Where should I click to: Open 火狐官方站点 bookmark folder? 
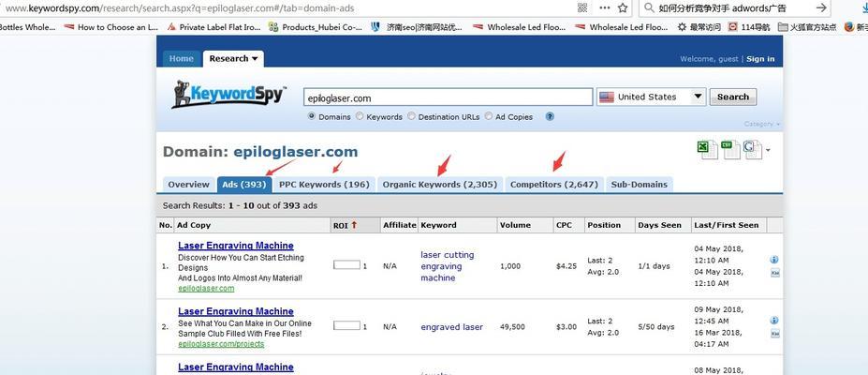pos(807,26)
